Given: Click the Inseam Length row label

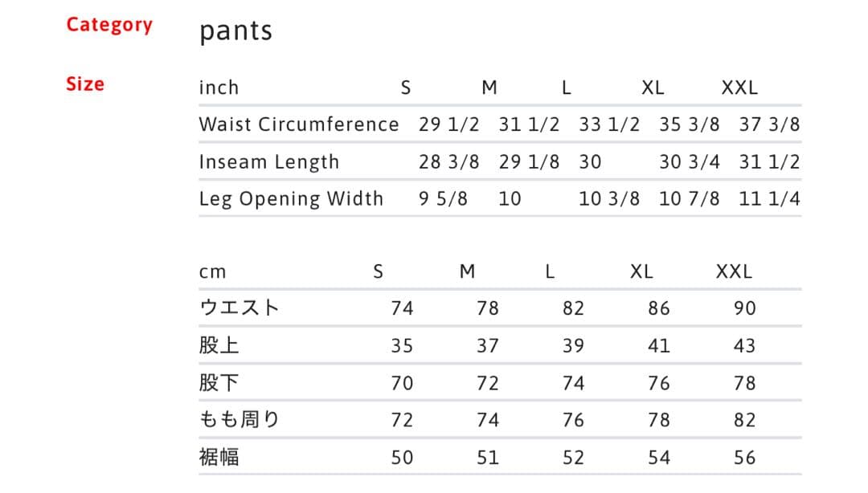Looking at the screenshot, I should pos(269,162).
